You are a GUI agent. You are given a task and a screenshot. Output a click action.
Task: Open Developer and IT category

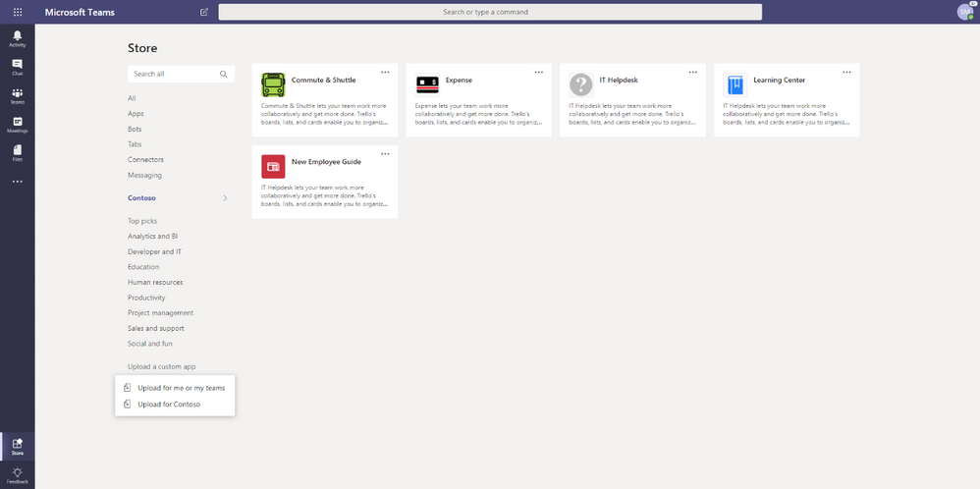tap(155, 251)
